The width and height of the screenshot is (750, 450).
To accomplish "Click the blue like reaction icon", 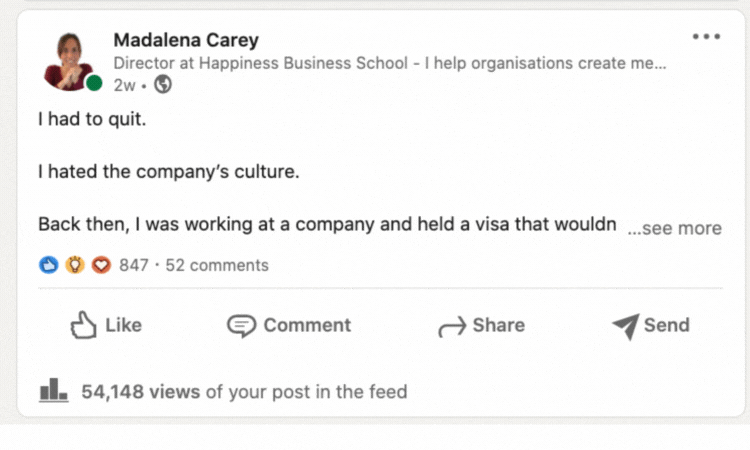I will pyautogui.click(x=47, y=265).
